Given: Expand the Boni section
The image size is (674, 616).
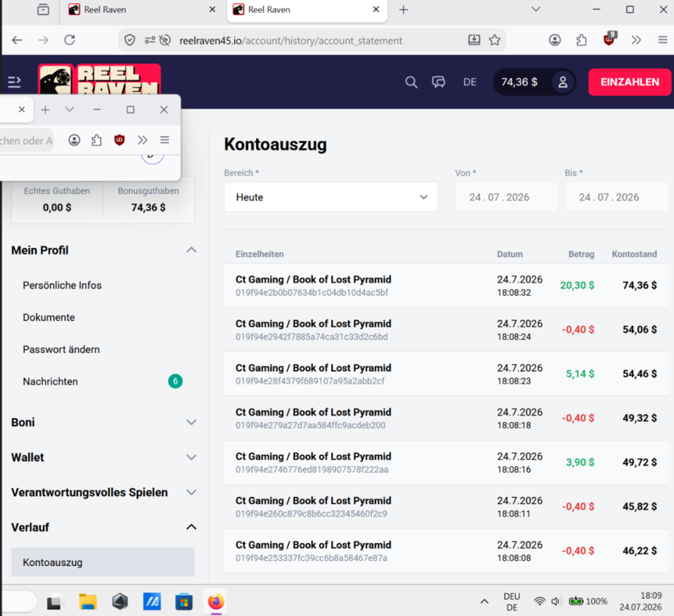Looking at the screenshot, I should (103, 422).
